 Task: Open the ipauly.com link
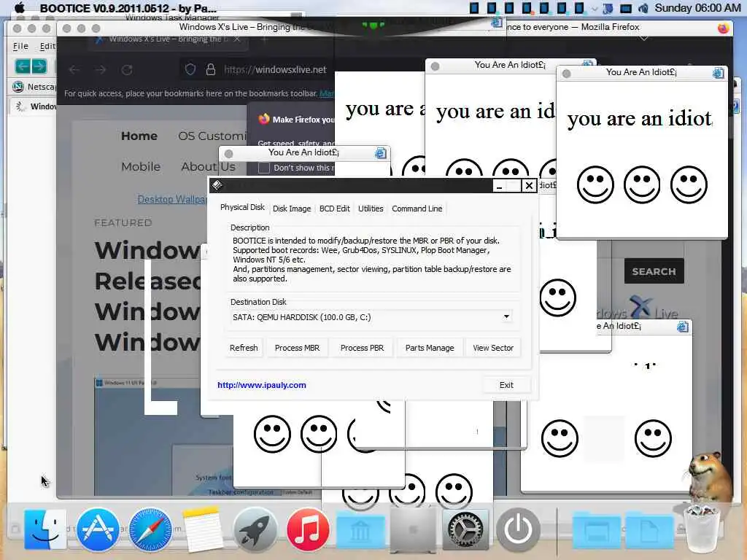click(x=262, y=385)
